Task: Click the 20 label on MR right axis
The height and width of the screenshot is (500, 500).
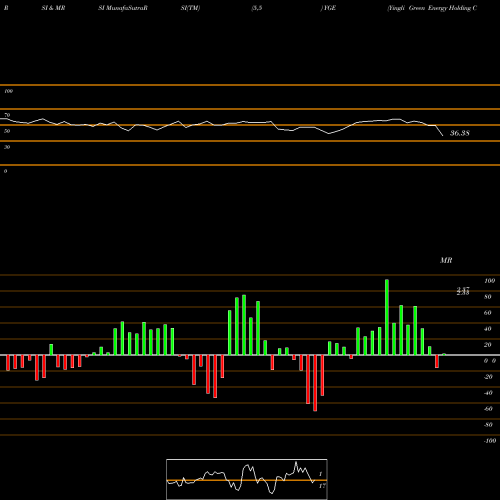Action: (488, 345)
